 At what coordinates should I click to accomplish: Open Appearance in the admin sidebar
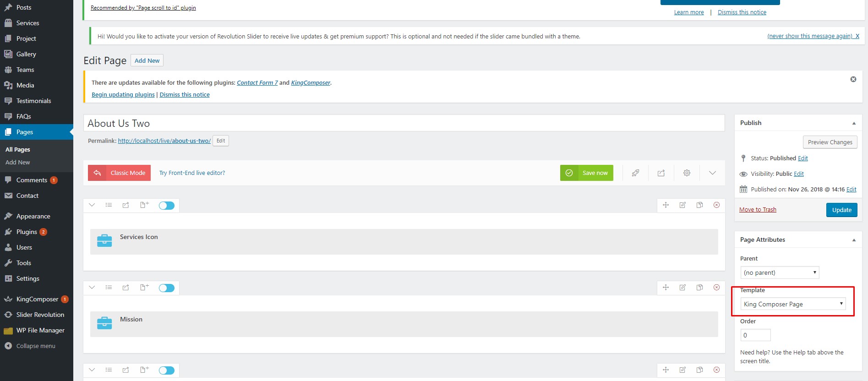click(x=33, y=216)
